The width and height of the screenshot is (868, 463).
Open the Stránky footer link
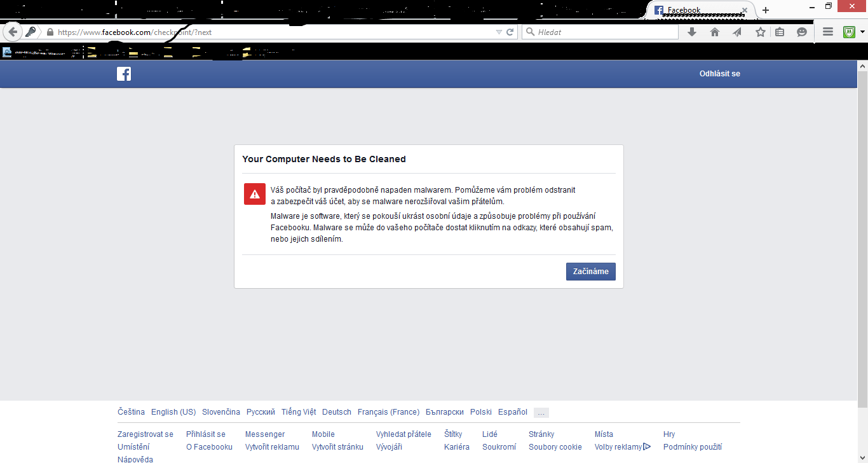click(541, 434)
